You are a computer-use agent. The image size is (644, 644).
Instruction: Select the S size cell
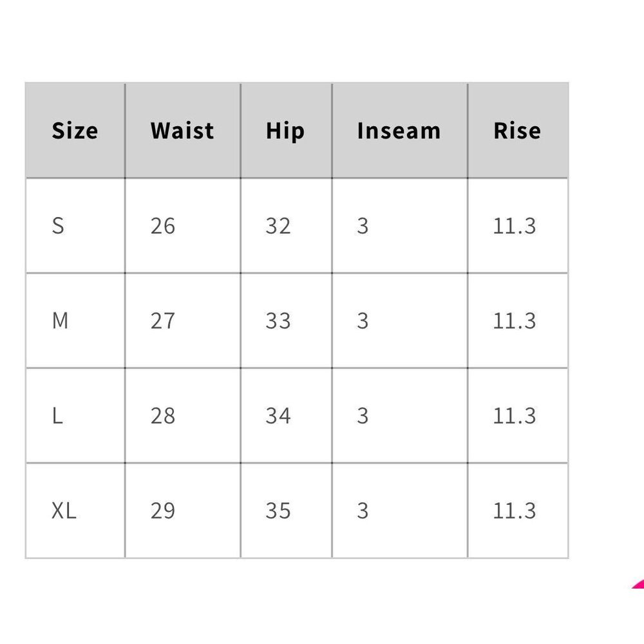[x=59, y=226]
